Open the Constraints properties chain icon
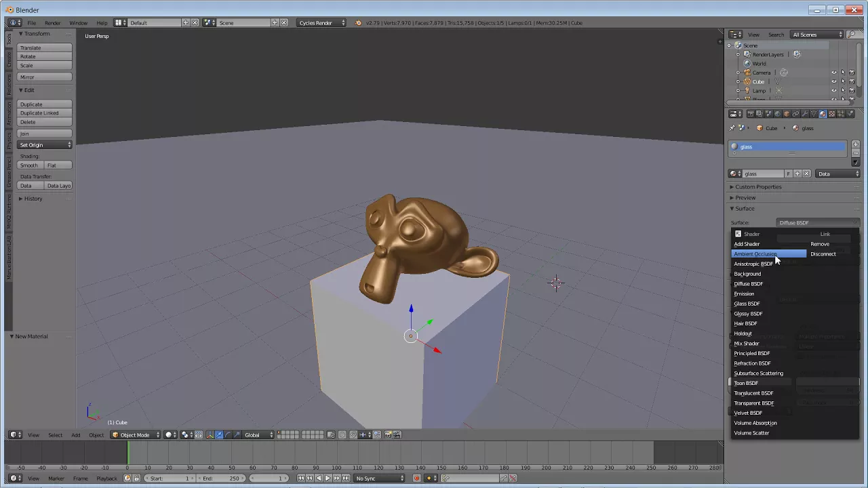The width and height of the screenshot is (868, 488). click(795, 114)
